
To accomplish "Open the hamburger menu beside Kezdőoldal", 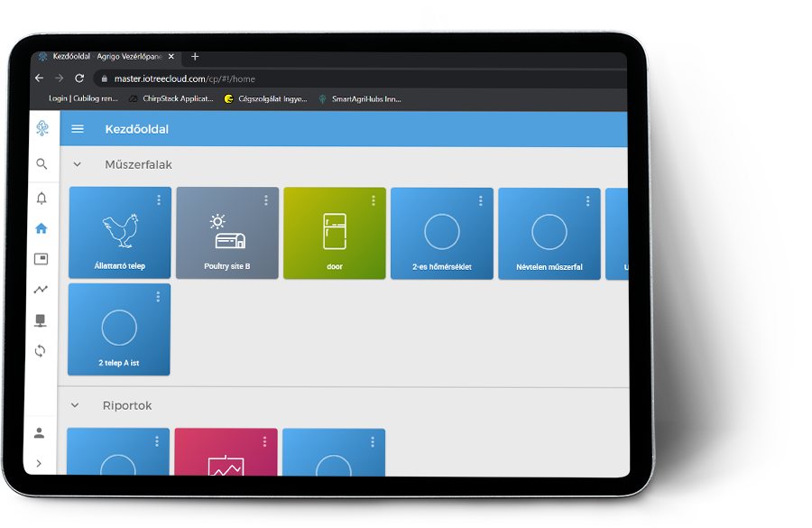I will pos(78,128).
